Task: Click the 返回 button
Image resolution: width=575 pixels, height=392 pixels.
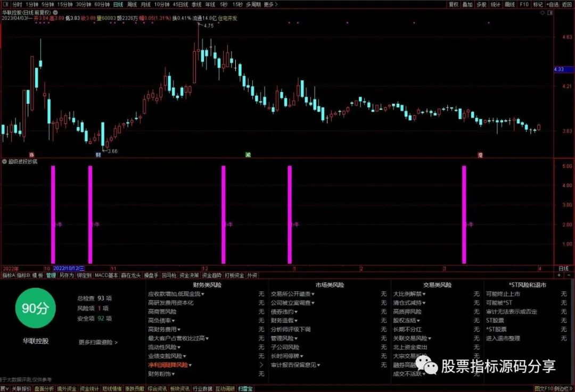Action: (x=566, y=4)
